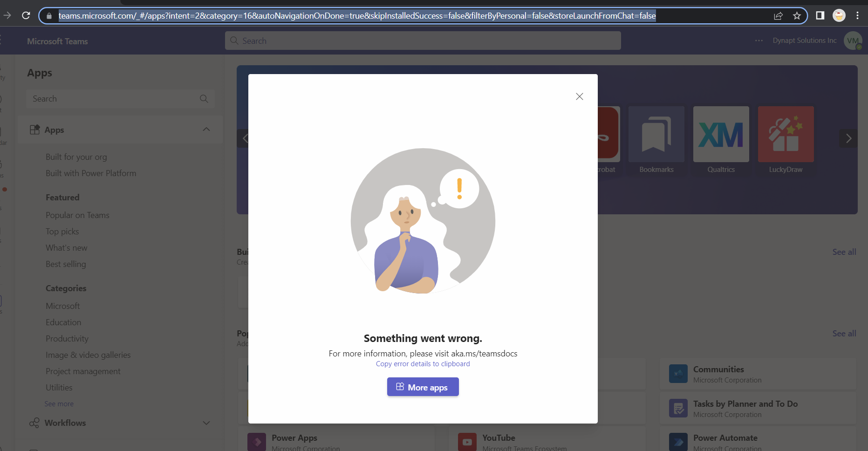
Task: Click the Workflows section icon
Action: (x=34, y=423)
